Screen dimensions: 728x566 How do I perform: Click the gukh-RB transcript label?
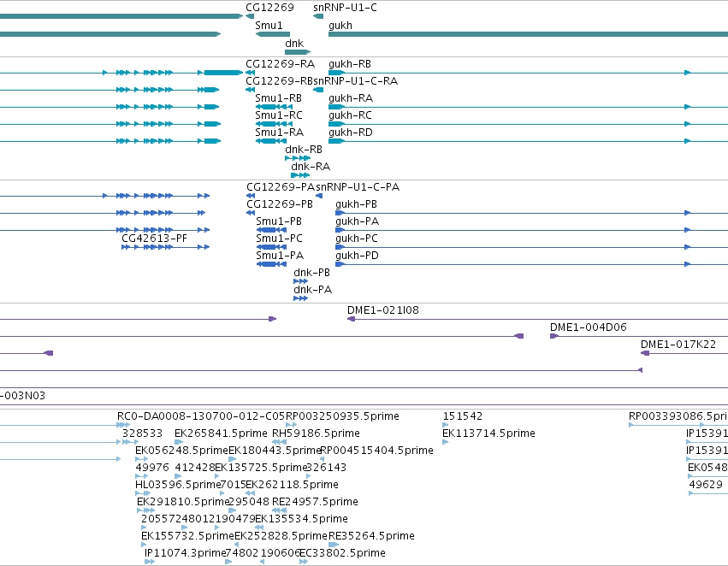(x=350, y=64)
